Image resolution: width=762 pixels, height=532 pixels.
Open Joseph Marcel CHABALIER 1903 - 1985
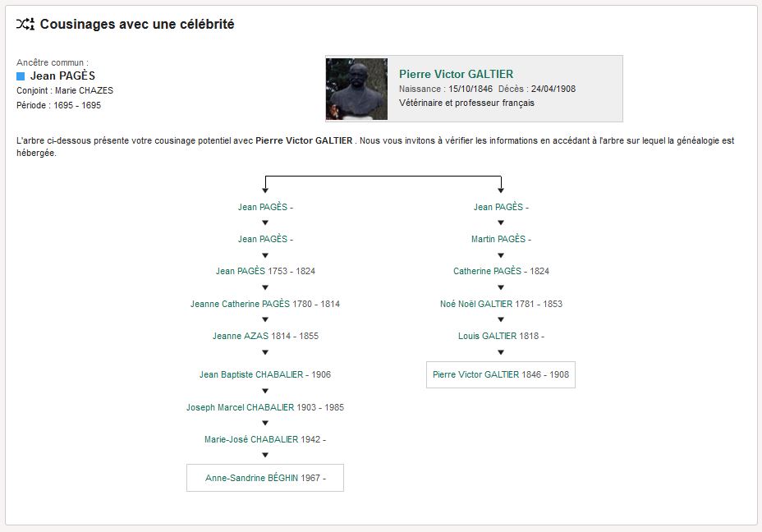[x=240, y=407]
